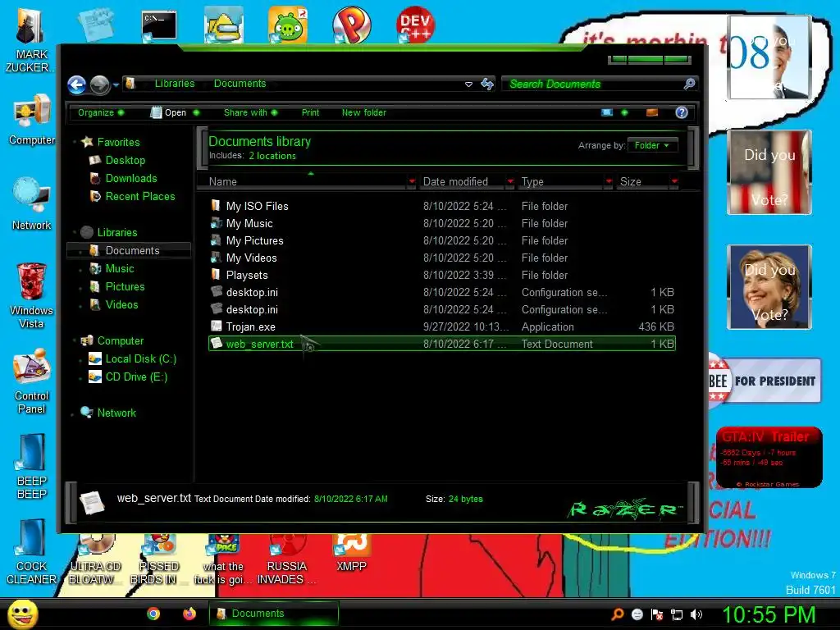The image size is (840, 630).
Task: Click the Help question mark icon
Action: (x=682, y=112)
